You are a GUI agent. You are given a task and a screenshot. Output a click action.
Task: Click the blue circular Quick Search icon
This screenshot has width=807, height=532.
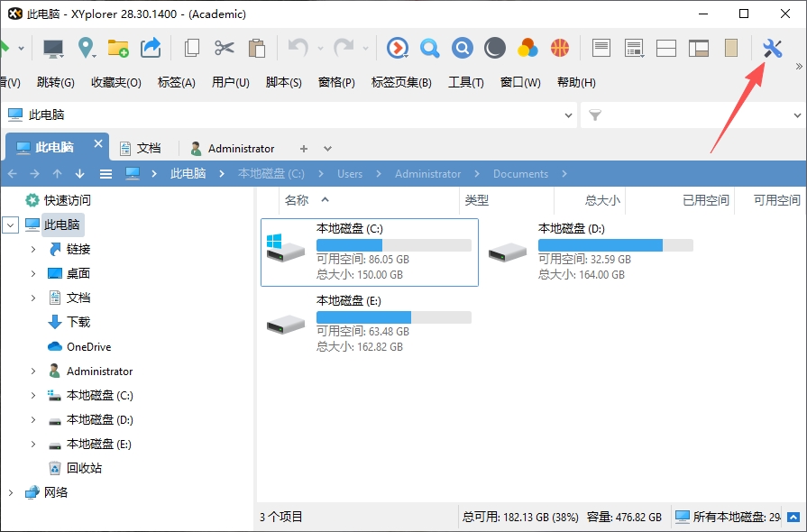463,49
